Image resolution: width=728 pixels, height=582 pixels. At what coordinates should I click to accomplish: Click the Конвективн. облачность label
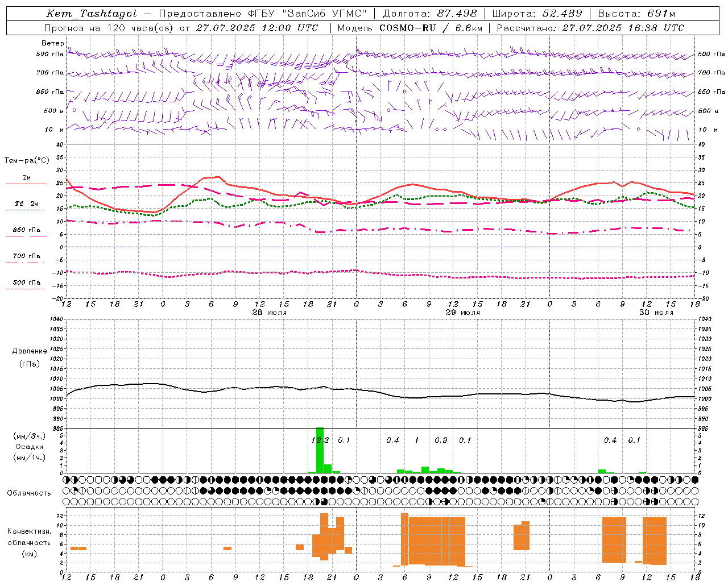(x=29, y=537)
